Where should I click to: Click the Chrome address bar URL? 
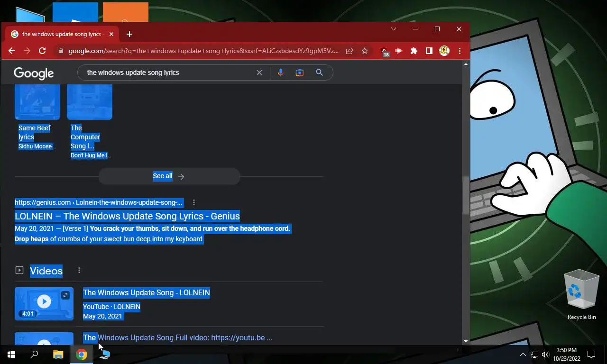[203, 51]
